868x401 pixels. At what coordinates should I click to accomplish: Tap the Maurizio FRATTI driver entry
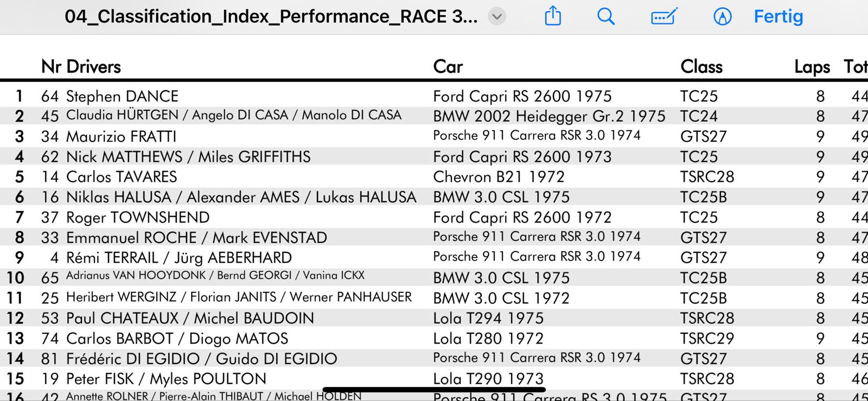(x=121, y=136)
